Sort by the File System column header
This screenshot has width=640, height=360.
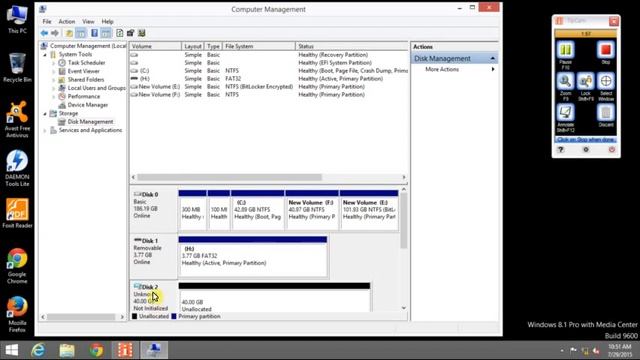click(259, 46)
